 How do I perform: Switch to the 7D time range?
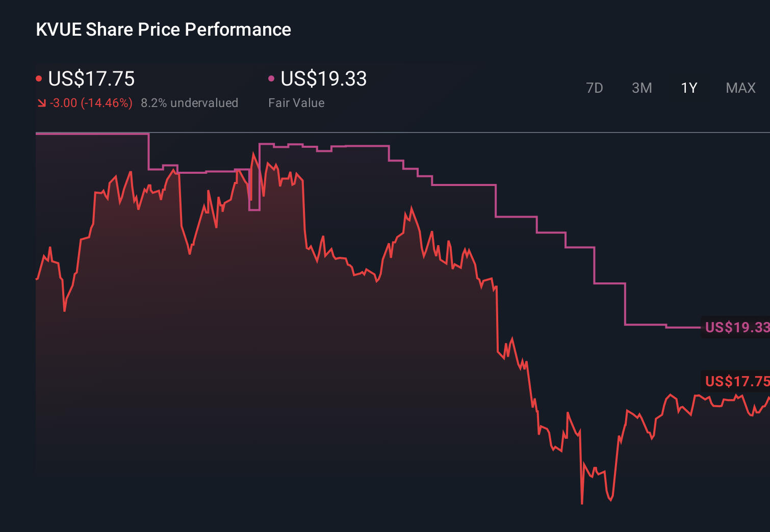595,88
